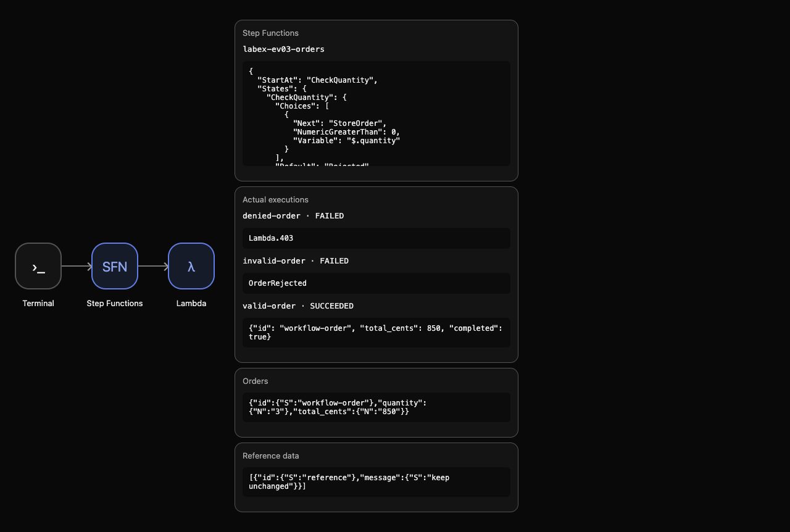This screenshot has width=790, height=532.
Task: Click the Actual executions heading
Action: (x=275, y=199)
